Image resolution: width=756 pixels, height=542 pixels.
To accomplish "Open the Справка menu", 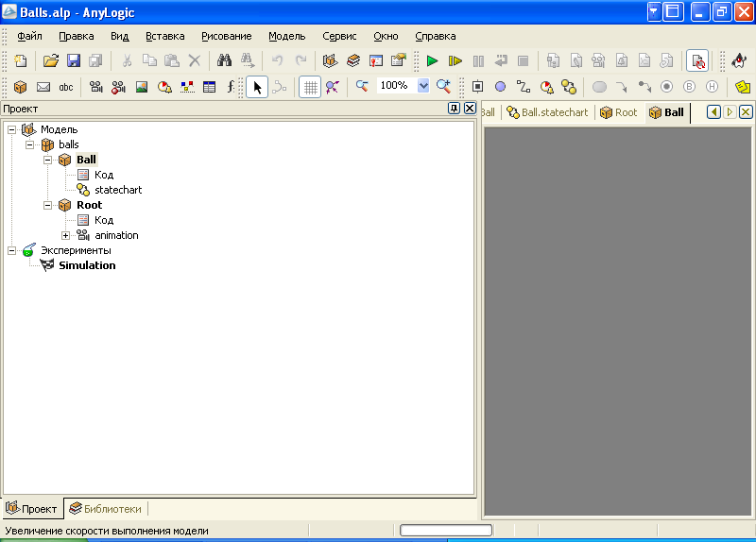I will coord(436,36).
